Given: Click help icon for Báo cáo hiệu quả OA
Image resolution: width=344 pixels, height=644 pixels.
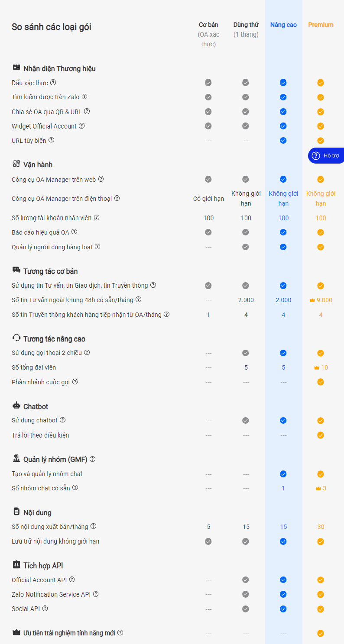Looking at the screenshot, I should point(75,232).
